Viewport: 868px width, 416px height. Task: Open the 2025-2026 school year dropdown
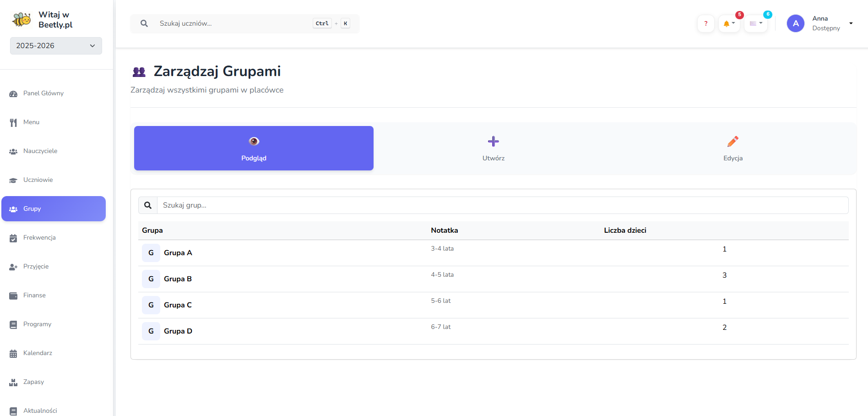click(x=55, y=46)
